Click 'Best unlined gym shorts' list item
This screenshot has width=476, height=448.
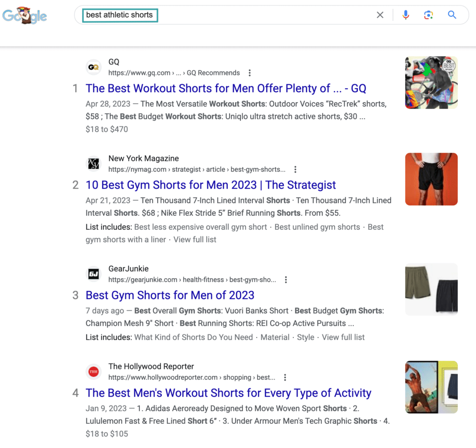[x=317, y=227]
